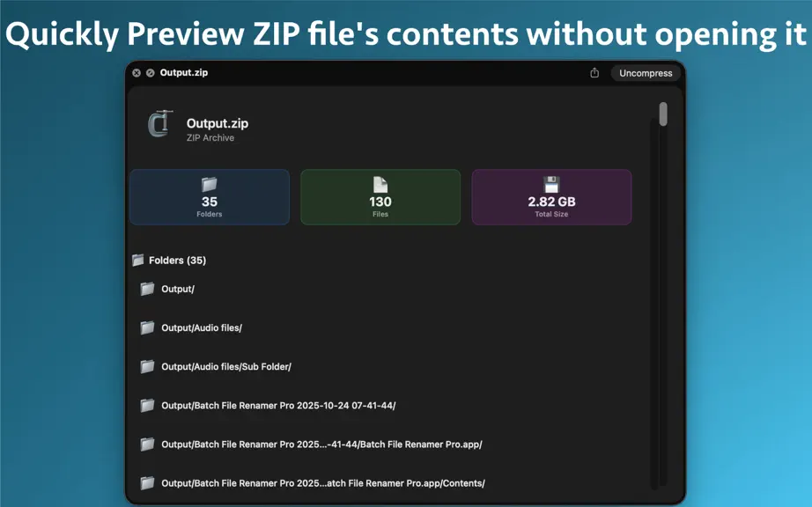Screen dimensions: 812x507
Task: Click folder icon beside Output/Audio files/
Action: (x=147, y=327)
